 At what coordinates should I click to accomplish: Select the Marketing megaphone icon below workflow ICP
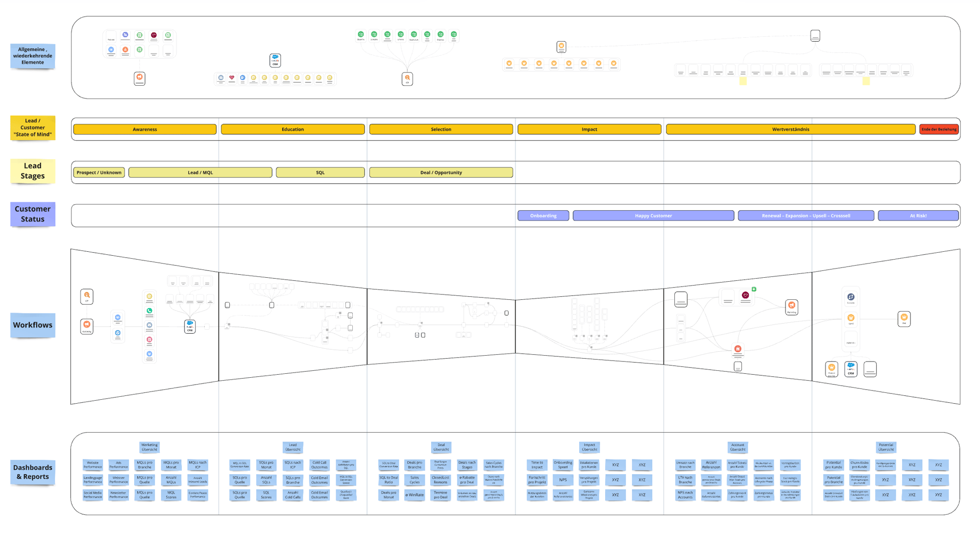(x=87, y=326)
